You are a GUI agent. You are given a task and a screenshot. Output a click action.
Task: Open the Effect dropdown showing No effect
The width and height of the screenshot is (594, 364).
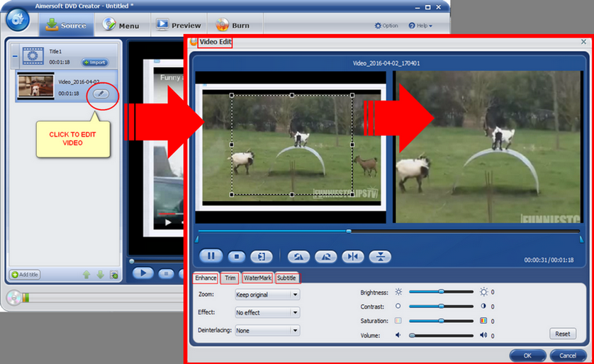(267, 312)
